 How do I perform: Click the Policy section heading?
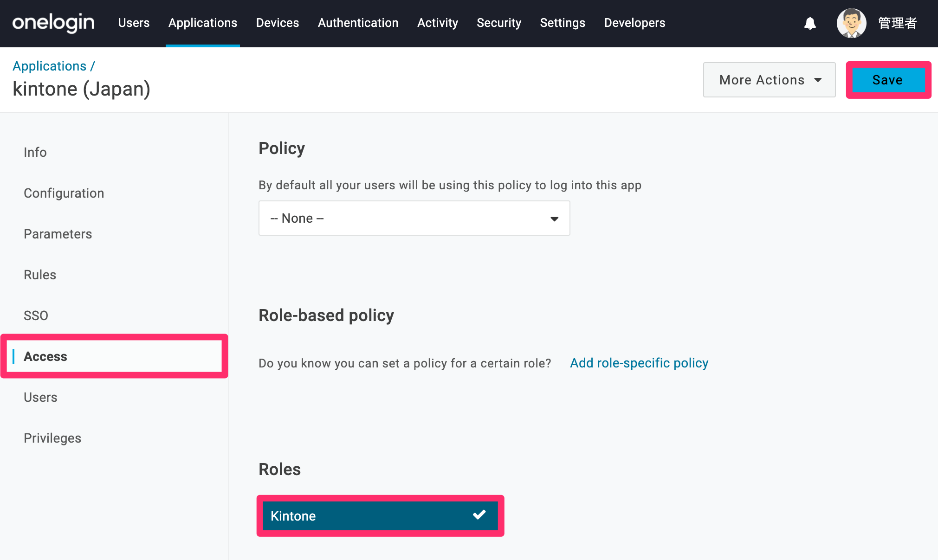282,148
